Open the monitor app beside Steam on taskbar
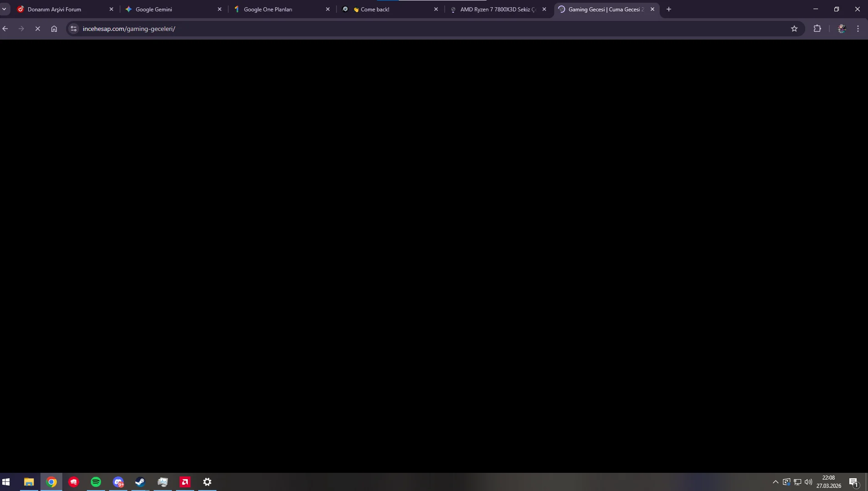This screenshot has width=868, height=491. click(x=162, y=482)
